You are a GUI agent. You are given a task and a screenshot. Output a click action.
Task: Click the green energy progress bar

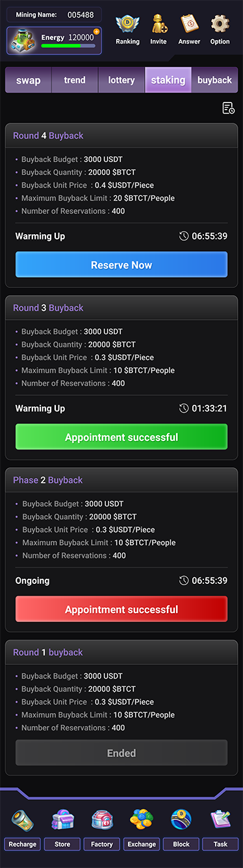[x=68, y=46]
